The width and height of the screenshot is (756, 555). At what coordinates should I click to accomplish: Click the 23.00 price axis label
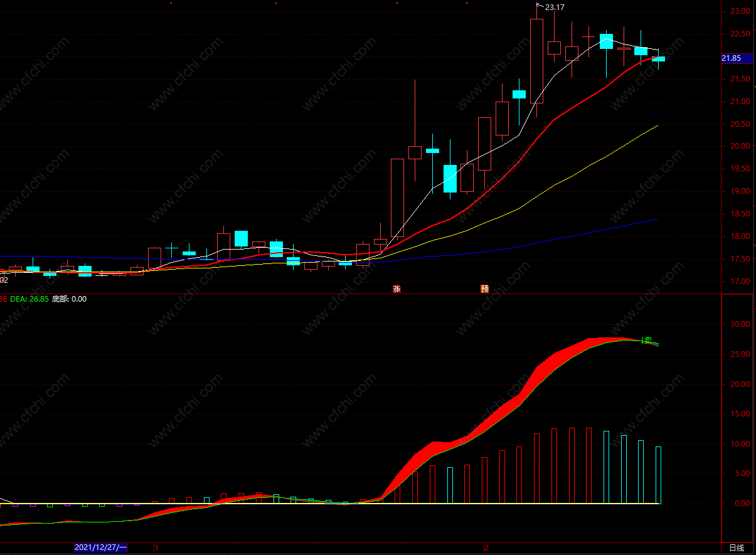[x=740, y=11]
